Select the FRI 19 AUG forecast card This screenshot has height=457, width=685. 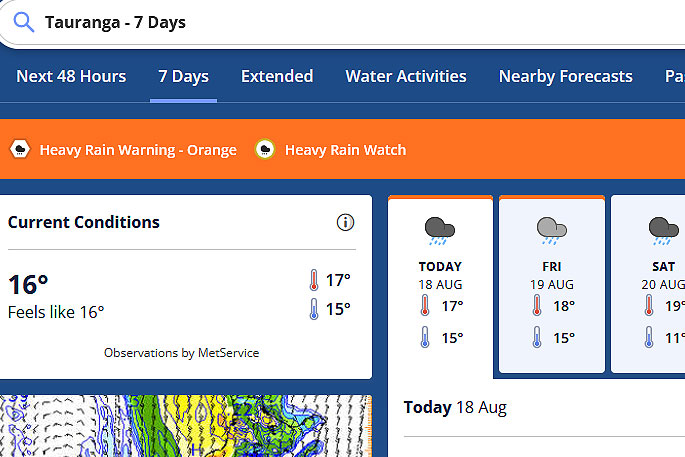coord(552,284)
